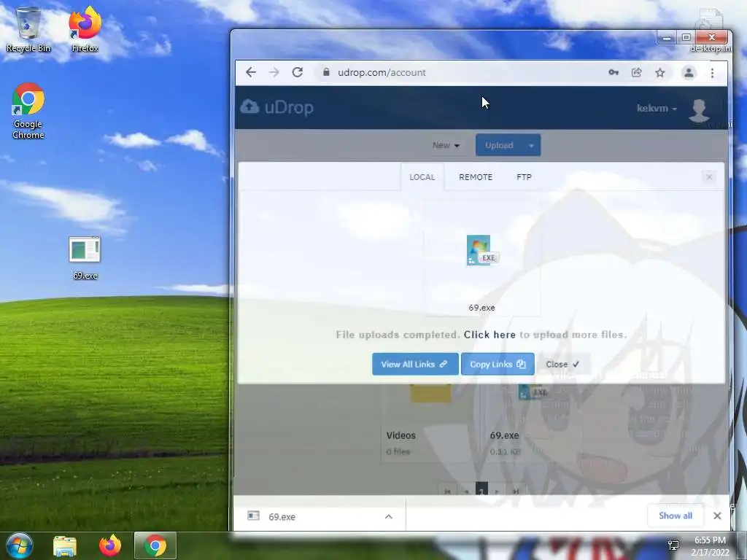Close the upload dialog
This screenshot has width=747, height=560.
[562, 365]
